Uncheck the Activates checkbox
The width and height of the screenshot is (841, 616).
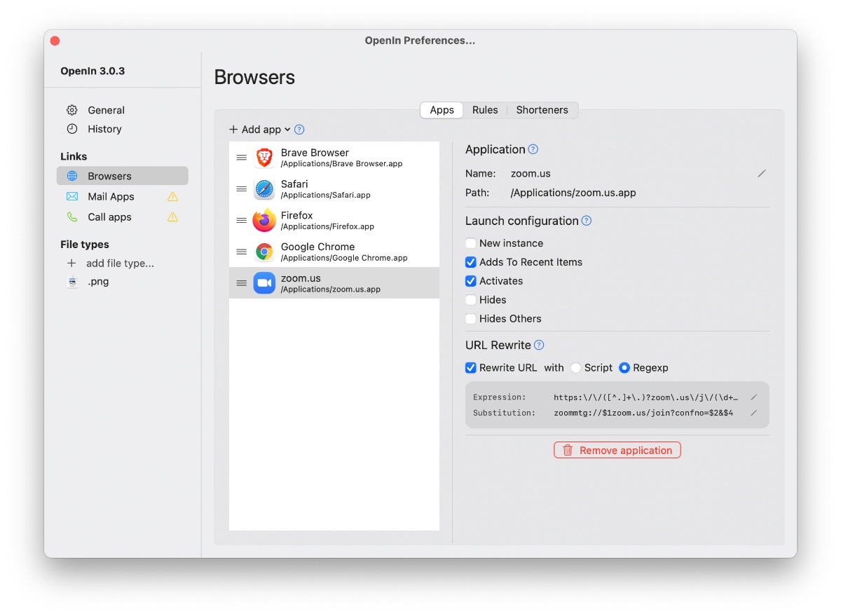point(471,281)
